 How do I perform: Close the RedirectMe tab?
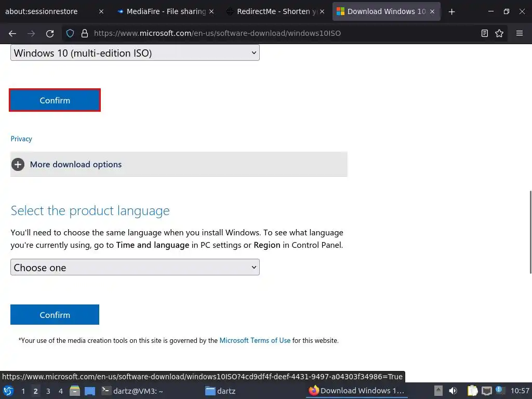(322, 11)
